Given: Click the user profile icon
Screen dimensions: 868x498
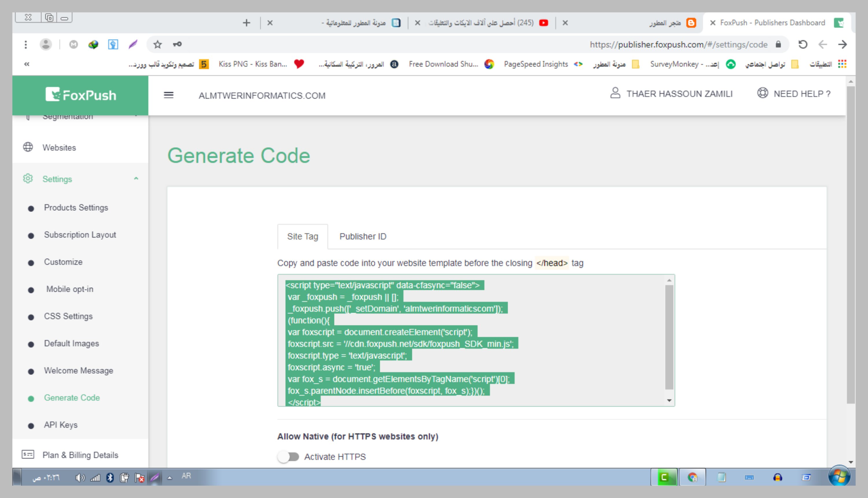Looking at the screenshot, I should tap(615, 93).
